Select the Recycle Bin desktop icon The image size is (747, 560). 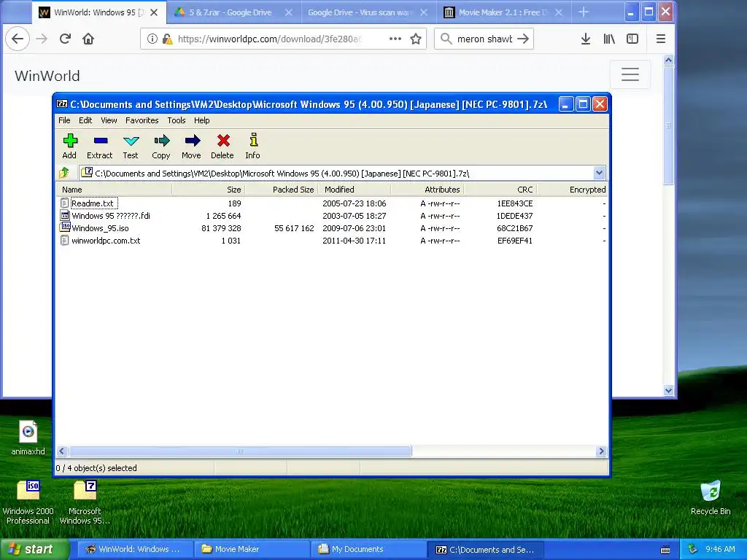[x=711, y=497]
